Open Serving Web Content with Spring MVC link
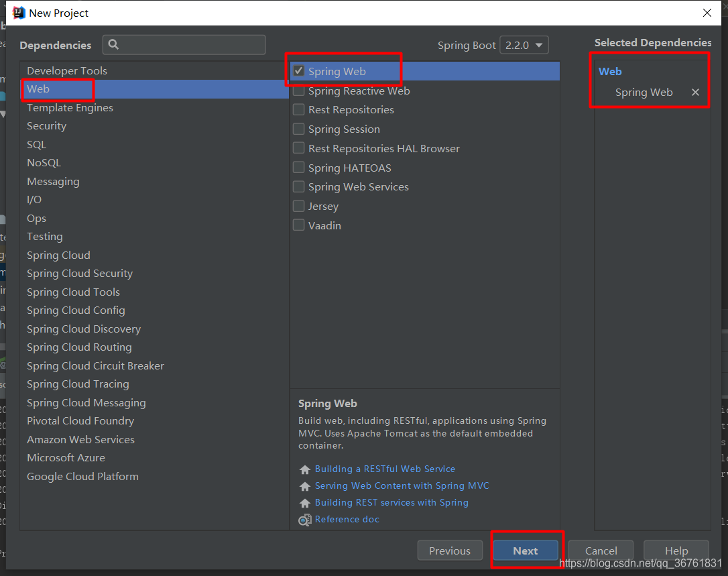 (402, 485)
